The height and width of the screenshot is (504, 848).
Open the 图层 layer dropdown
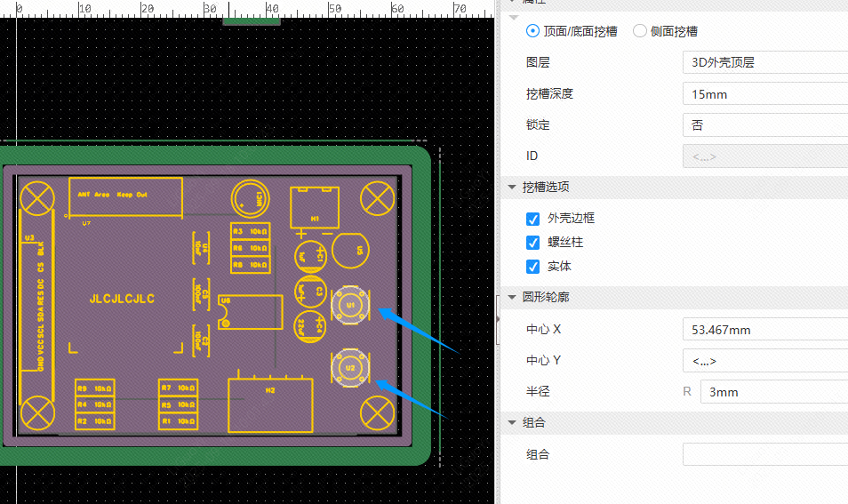(x=764, y=62)
